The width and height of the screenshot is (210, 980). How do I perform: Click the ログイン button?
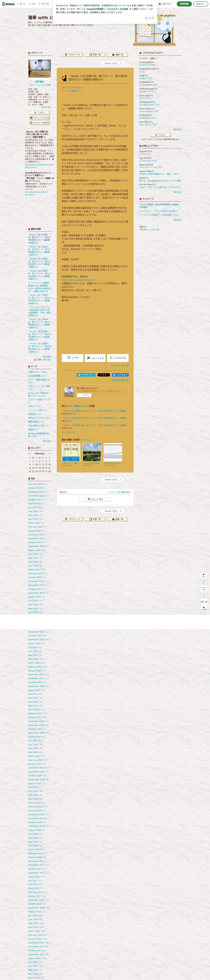(201, 4)
